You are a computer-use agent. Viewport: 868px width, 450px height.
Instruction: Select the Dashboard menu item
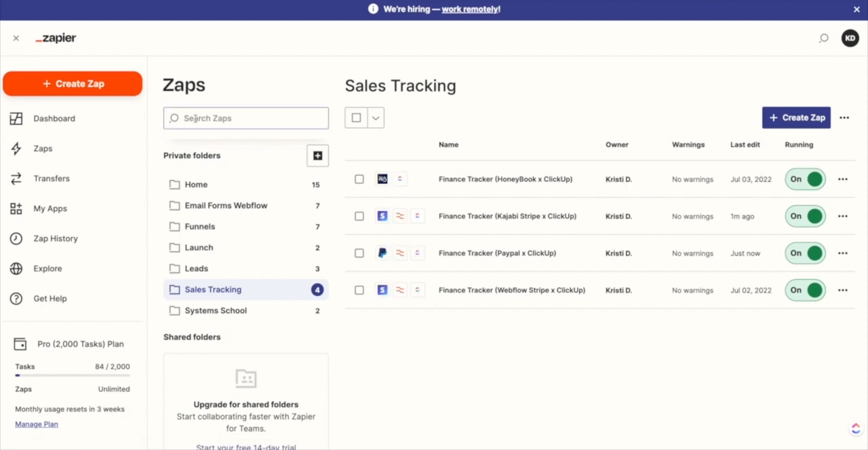click(x=54, y=119)
